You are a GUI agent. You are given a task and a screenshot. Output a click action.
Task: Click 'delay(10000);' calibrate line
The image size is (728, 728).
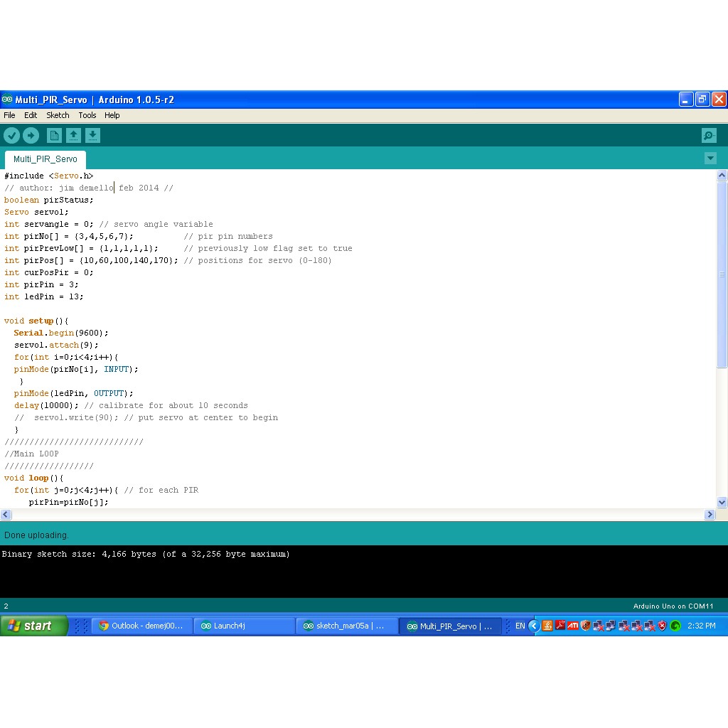[131, 405]
